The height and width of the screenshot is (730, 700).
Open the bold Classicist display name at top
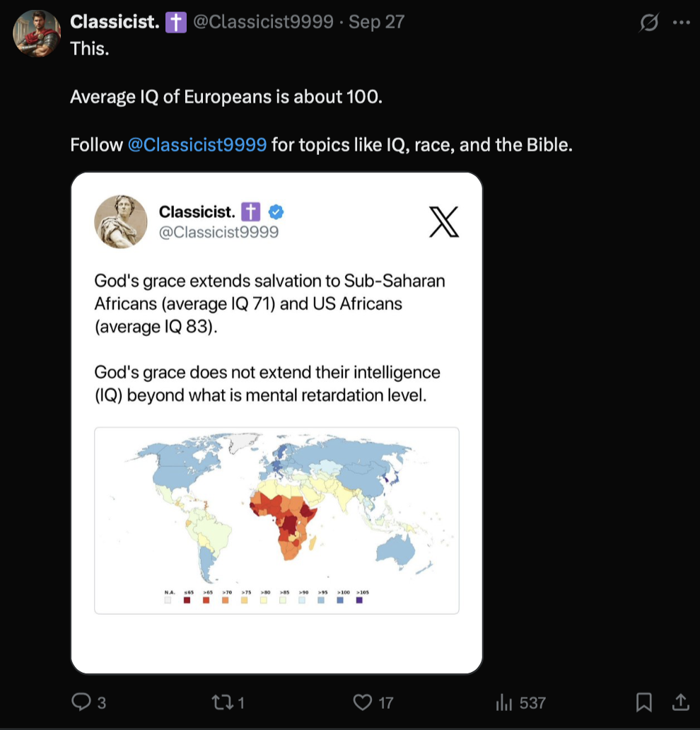[x=115, y=22]
